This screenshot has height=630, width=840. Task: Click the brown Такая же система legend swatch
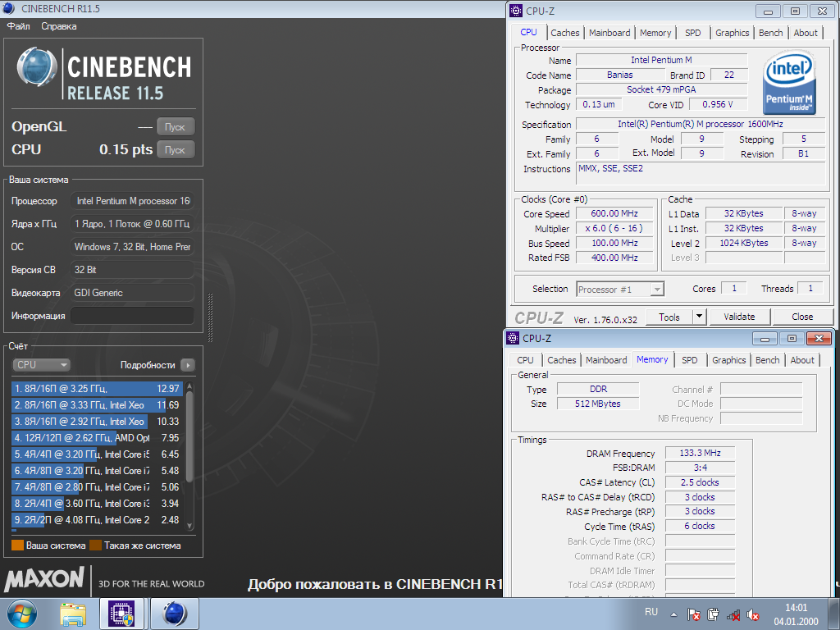pos(95,546)
